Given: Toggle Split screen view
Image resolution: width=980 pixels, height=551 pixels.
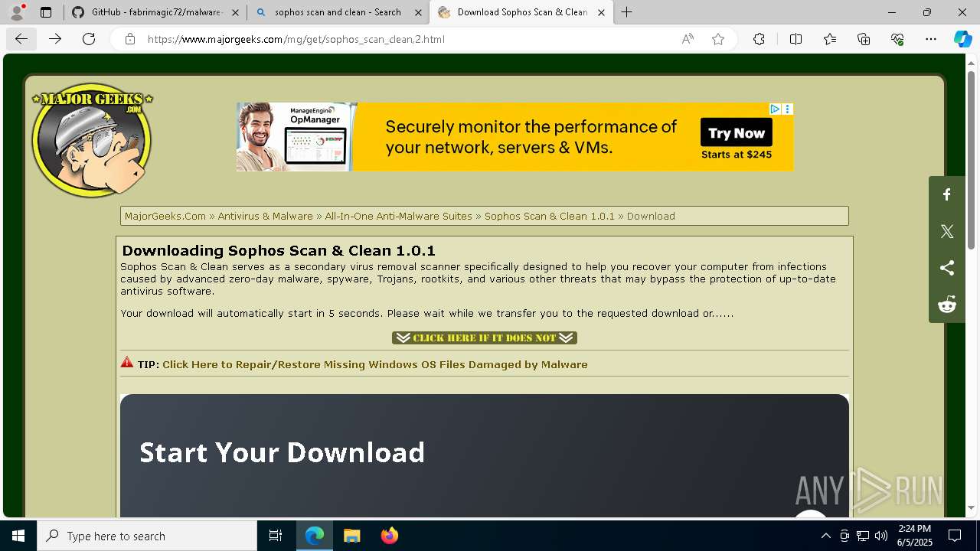Looking at the screenshot, I should (x=795, y=39).
